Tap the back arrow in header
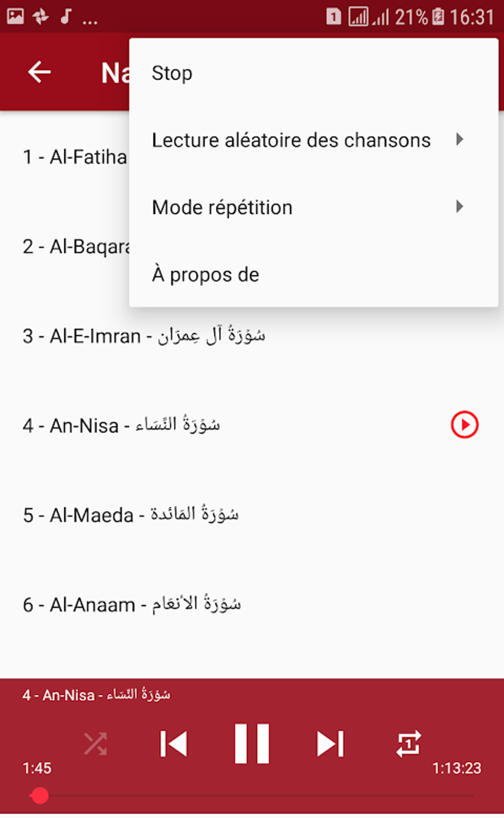 pos(40,72)
